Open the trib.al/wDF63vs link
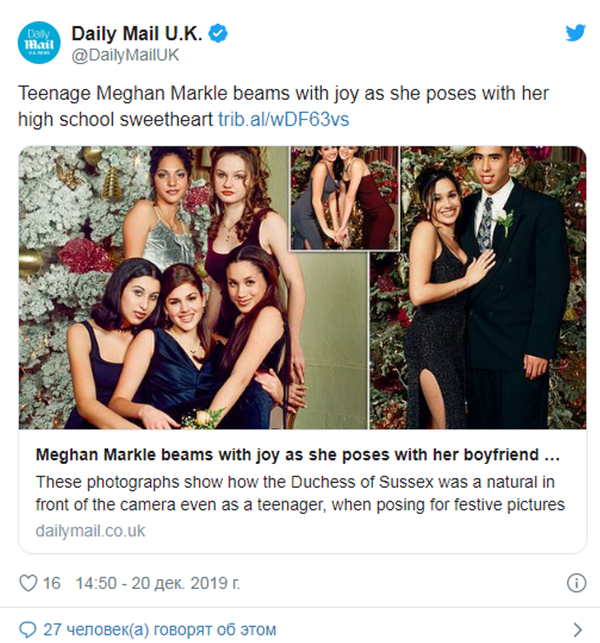The height and width of the screenshot is (643, 600). tap(283, 119)
